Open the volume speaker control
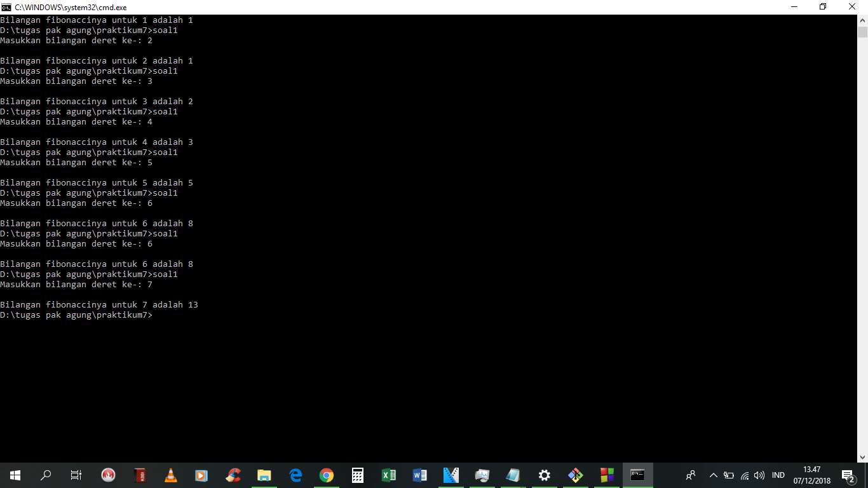 (759, 475)
